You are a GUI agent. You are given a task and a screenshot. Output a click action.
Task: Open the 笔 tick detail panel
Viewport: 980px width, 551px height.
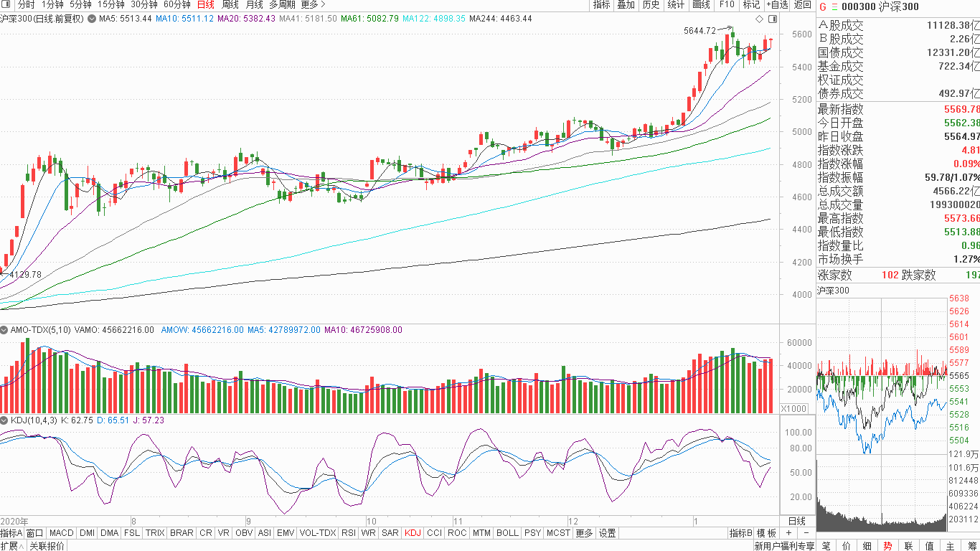(826, 546)
